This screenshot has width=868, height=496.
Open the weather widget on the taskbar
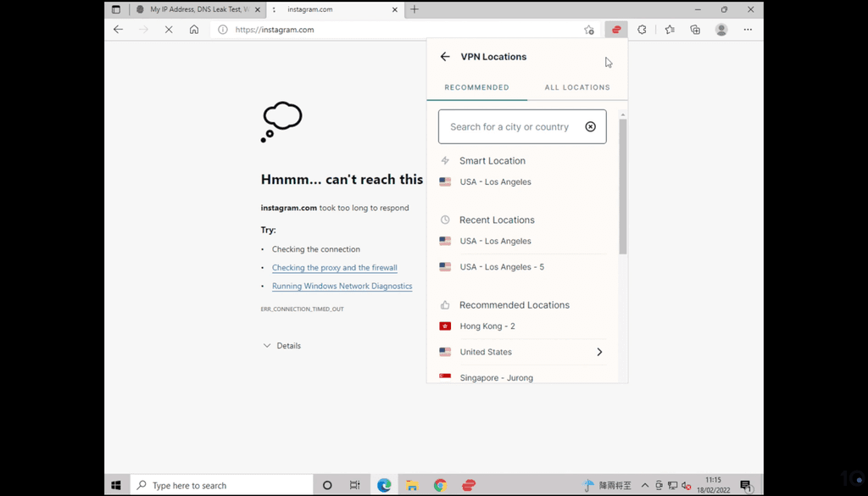pos(607,486)
